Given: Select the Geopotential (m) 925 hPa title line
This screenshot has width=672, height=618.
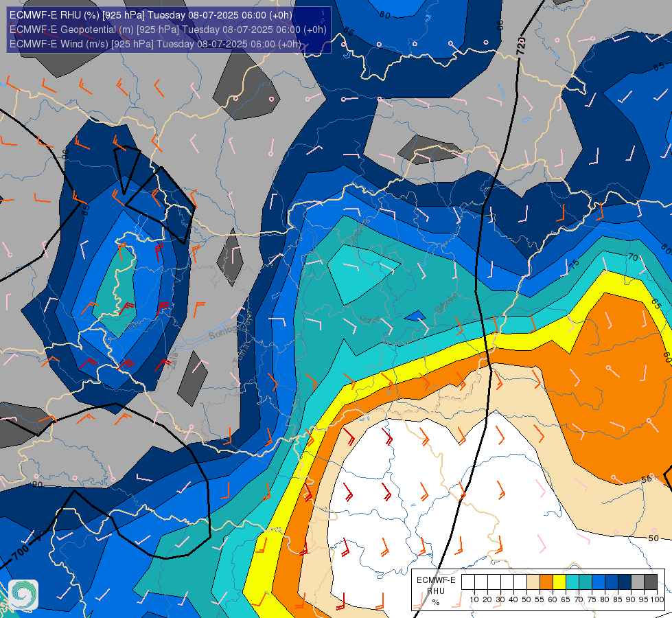Looking at the screenshot, I should [168, 30].
